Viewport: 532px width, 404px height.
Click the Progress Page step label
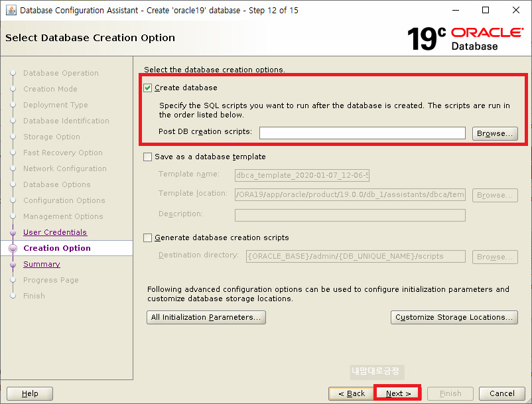51,280
